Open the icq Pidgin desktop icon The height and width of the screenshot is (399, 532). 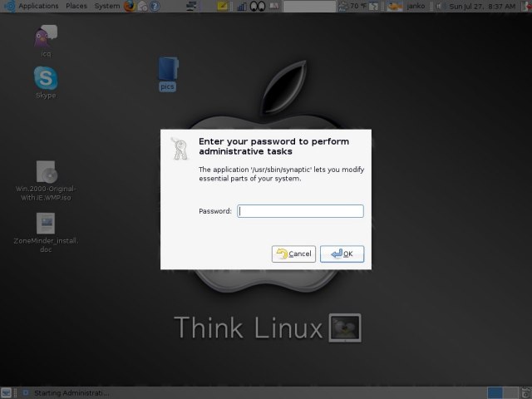46,41
